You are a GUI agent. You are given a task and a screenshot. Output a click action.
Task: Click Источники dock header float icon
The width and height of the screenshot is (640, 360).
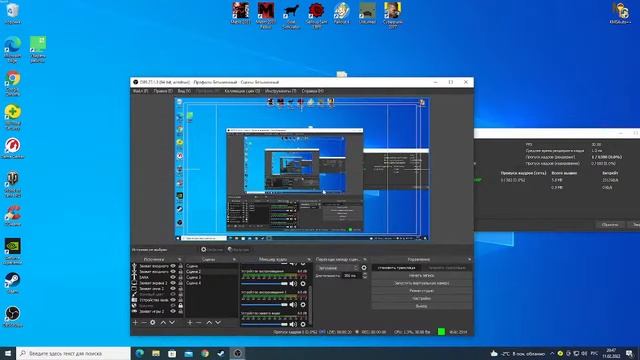(180, 260)
